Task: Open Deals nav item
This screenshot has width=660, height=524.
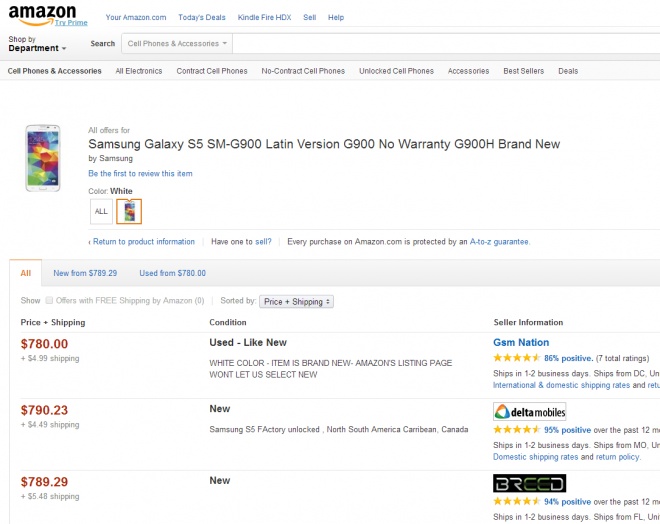Action: point(568,71)
